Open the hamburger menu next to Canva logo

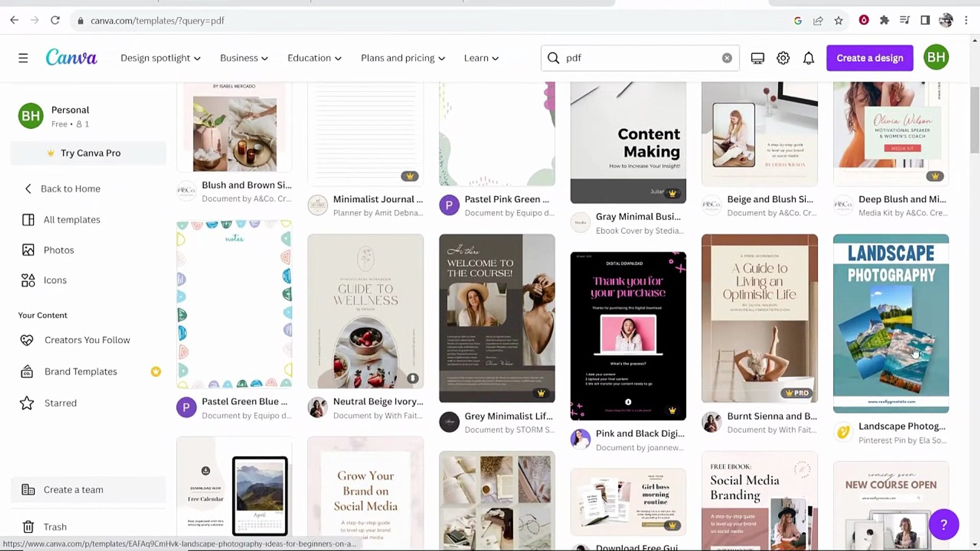click(x=23, y=58)
